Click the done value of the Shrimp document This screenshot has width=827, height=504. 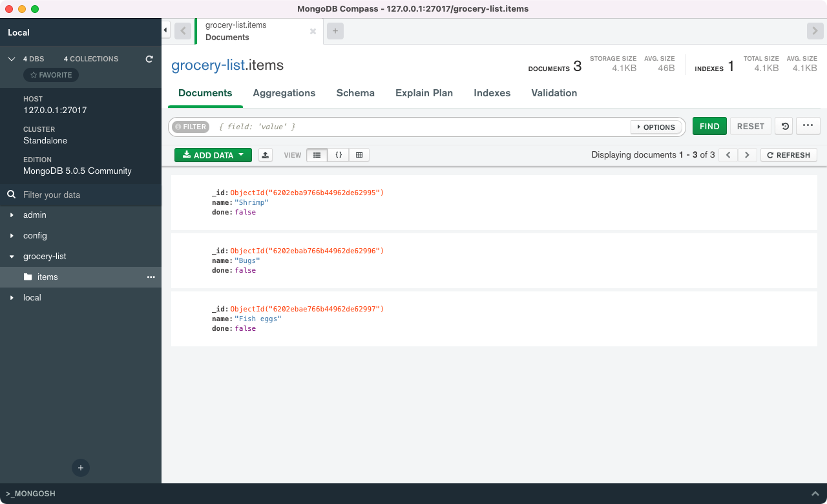tap(246, 212)
